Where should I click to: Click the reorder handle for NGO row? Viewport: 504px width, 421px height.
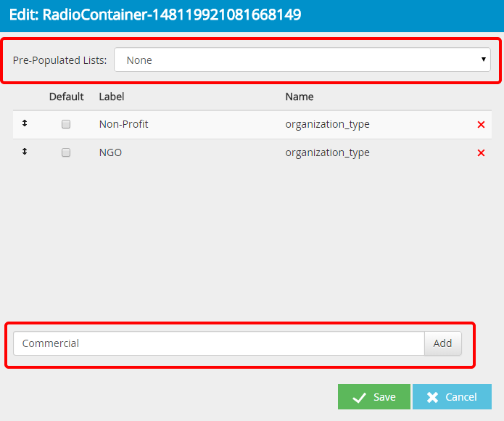tap(25, 152)
